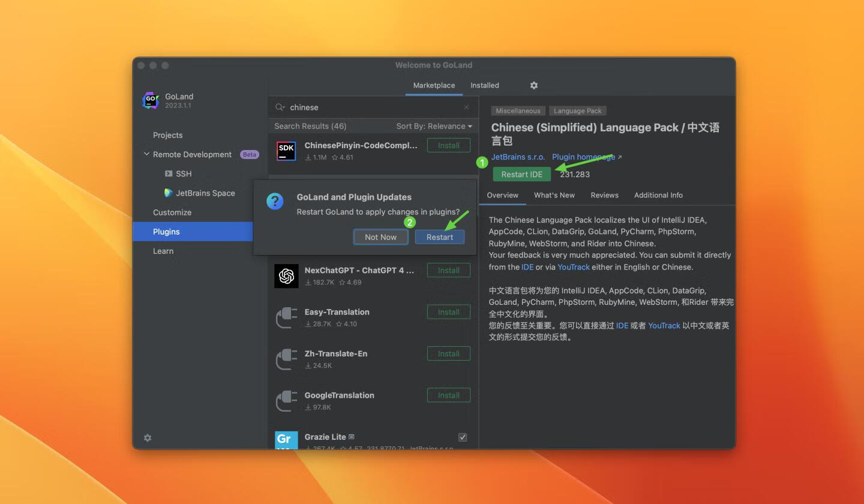Click Not Now in the updates dialog

click(380, 237)
